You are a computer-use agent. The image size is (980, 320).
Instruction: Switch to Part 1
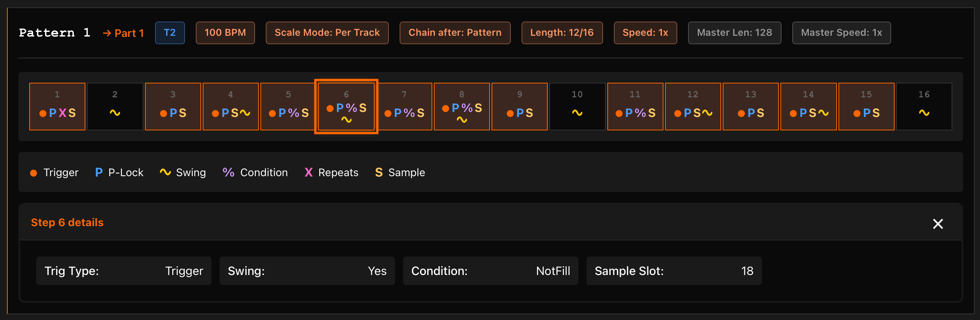coord(129,33)
